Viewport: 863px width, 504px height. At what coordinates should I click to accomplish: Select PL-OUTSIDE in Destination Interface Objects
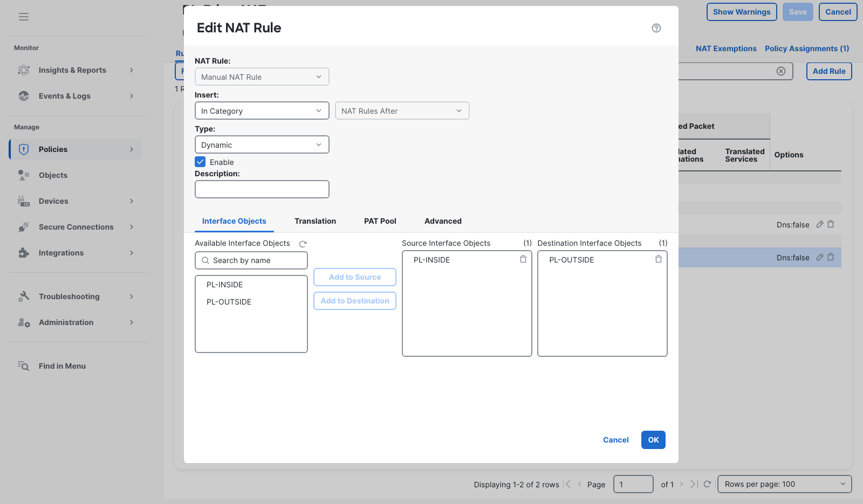[572, 260]
